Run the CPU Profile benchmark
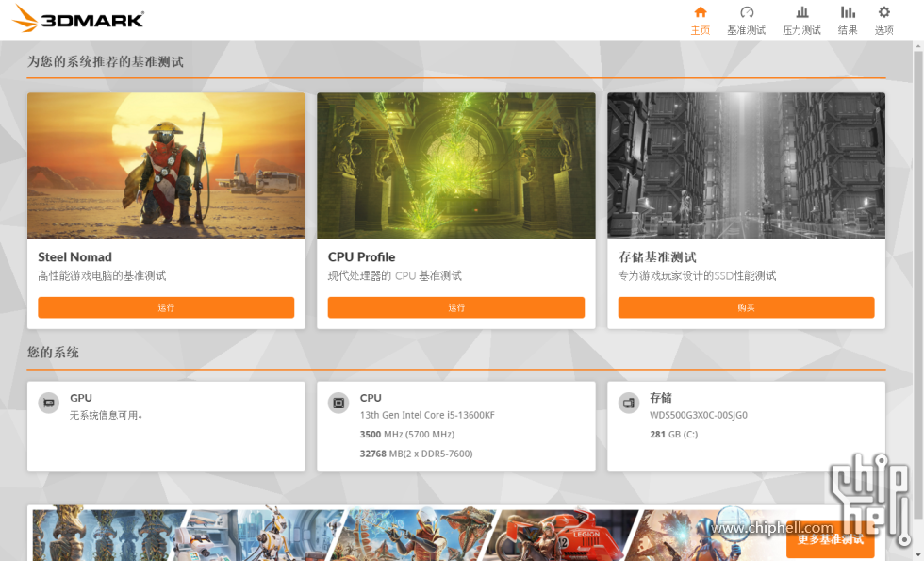Image resolution: width=924 pixels, height=561 pixels. pos(456,307)
